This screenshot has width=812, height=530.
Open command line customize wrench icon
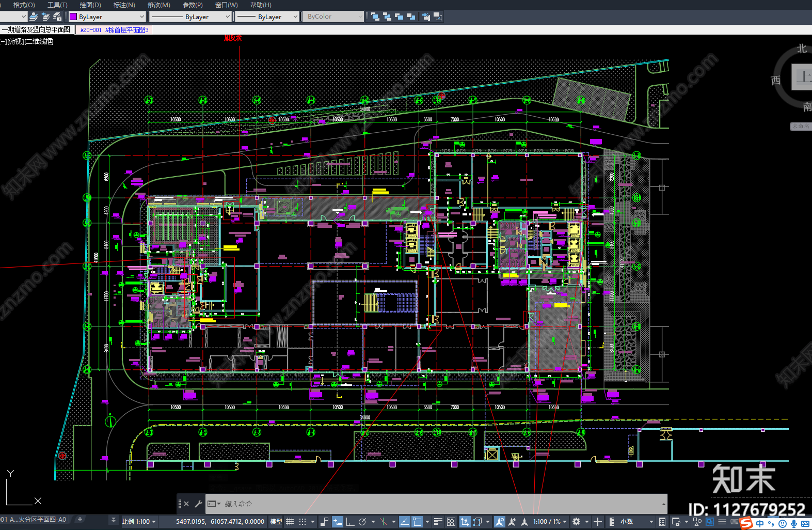(x=198, y=504)
